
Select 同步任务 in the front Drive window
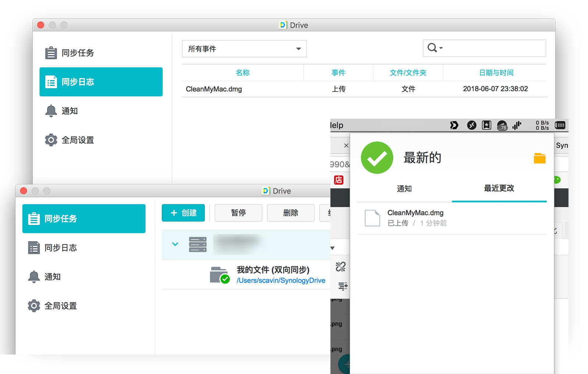point(84,219)
